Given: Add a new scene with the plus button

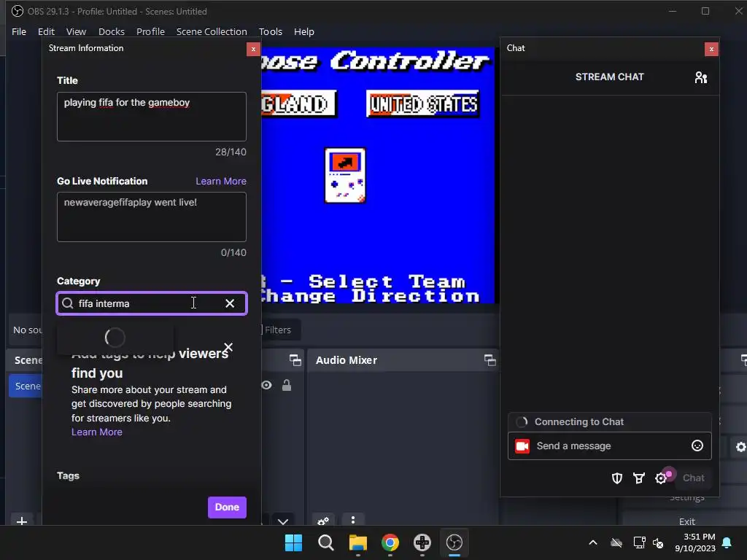Looking at the screenshot, I should pyautogui.click(x=21, y=521).
